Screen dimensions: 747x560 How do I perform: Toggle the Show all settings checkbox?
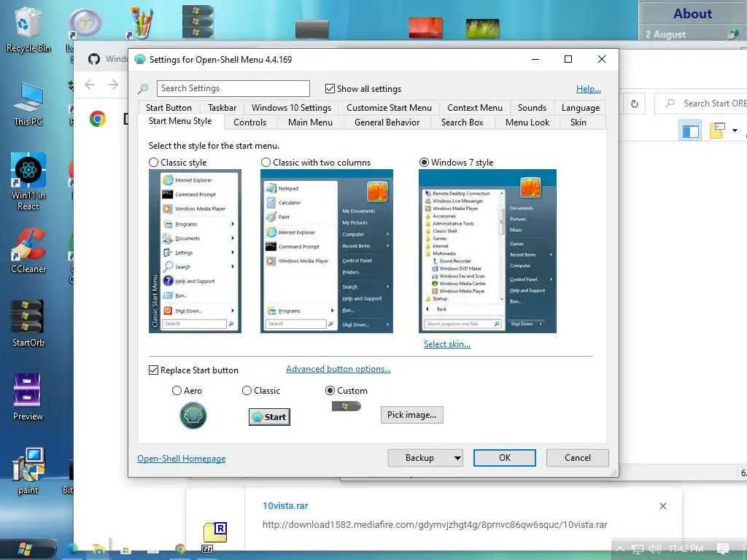(330, 88)
